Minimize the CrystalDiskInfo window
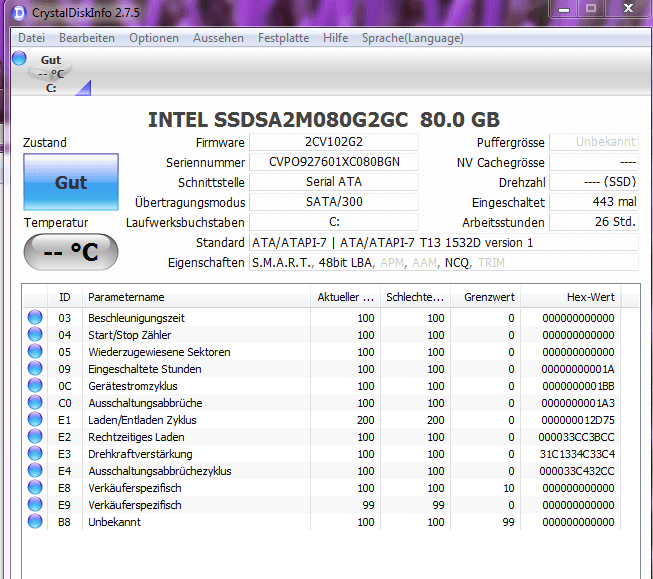 (564, 9)
